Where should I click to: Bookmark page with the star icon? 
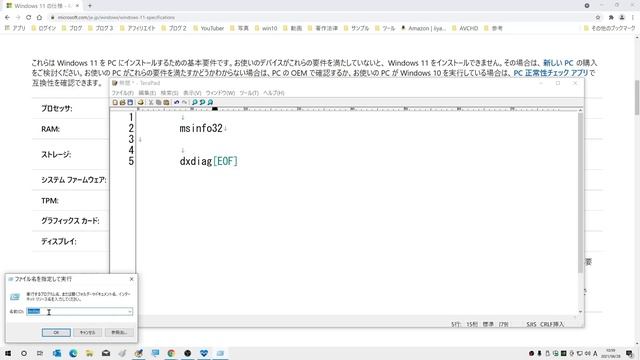tap(598, 18)
